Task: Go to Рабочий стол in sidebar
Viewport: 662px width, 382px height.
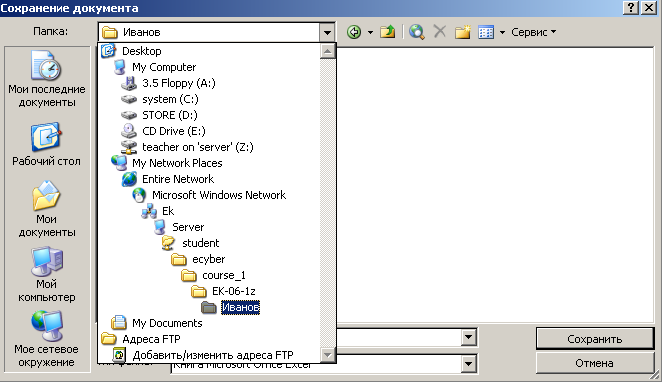Action: 46,144
